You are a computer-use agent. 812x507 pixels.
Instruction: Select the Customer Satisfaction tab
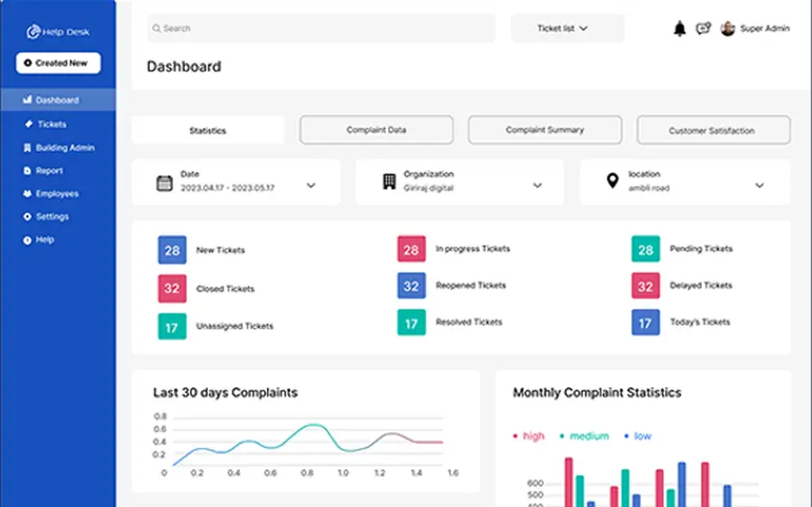coord(711,131)
